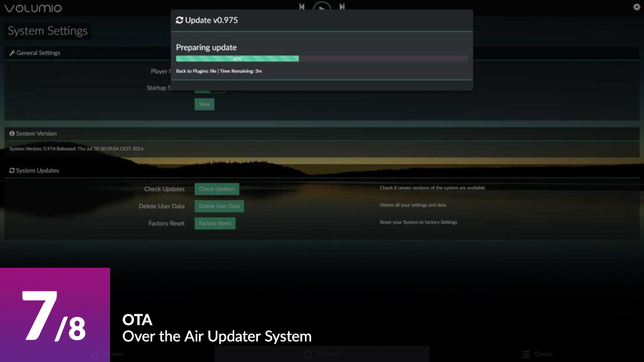The width and height of the screenshot is (644, 362).
Task: Click the info icon beside System Version
Action: 12,134
